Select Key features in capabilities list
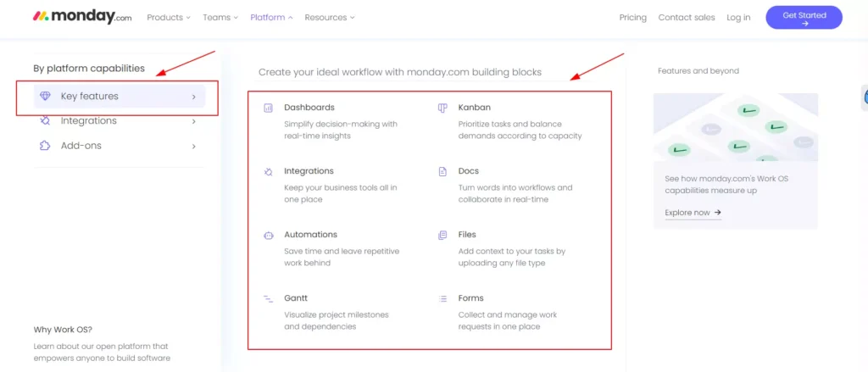Image resolution: width=868 pixels, height=372 pixels. pos(120,97)
